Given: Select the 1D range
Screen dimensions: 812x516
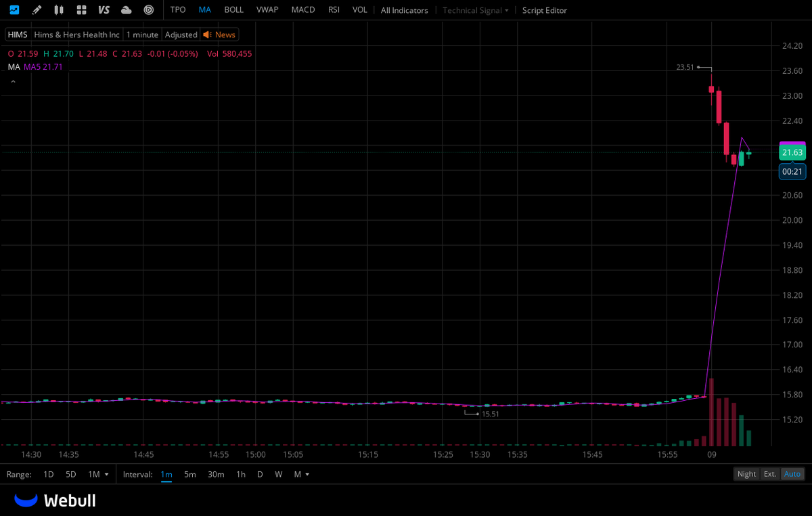Looking at the screenshot, I should 49,474.
